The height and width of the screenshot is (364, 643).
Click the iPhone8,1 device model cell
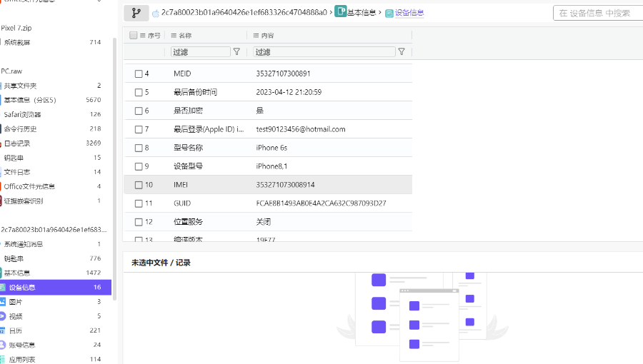tap(271, 166)
